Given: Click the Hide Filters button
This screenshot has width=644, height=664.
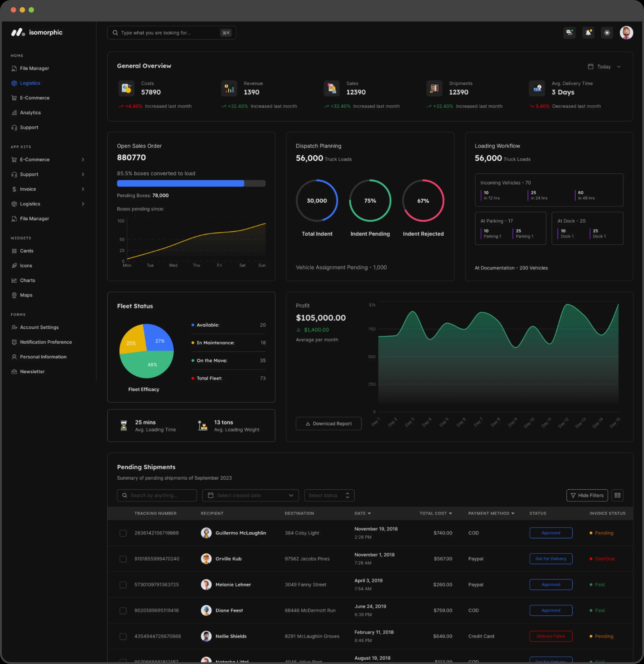Looking at the screenshot, I should 587,495.
